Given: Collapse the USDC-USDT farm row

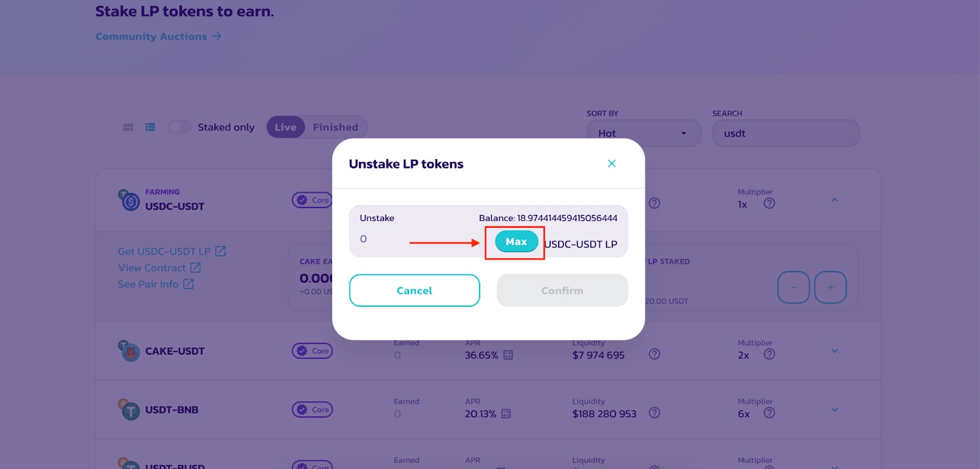Looking at the screenshot, I should 834,200.
